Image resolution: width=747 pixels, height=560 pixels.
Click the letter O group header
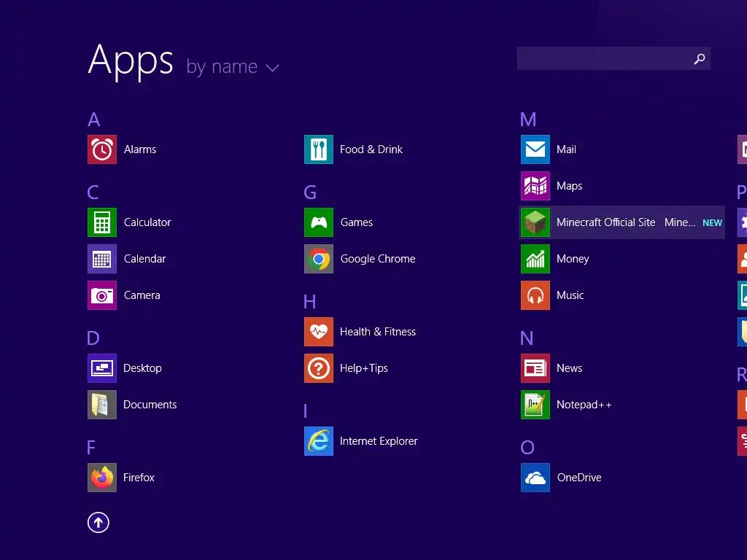point(527,448)
